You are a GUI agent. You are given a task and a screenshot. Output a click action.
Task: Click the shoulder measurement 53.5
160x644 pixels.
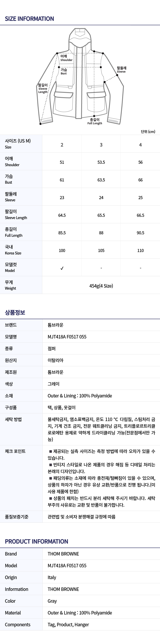(x=101, y=162)
